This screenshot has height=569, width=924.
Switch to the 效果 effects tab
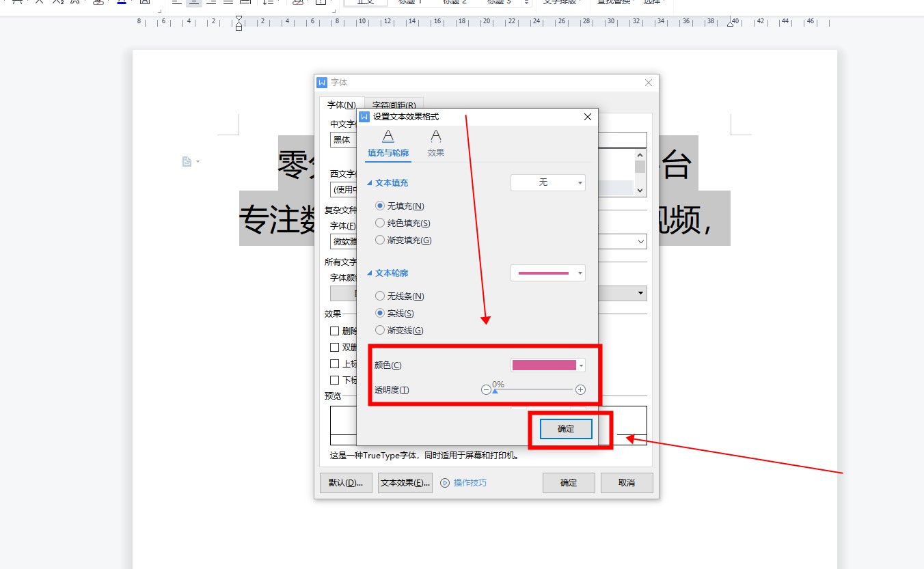pos(436,144)
